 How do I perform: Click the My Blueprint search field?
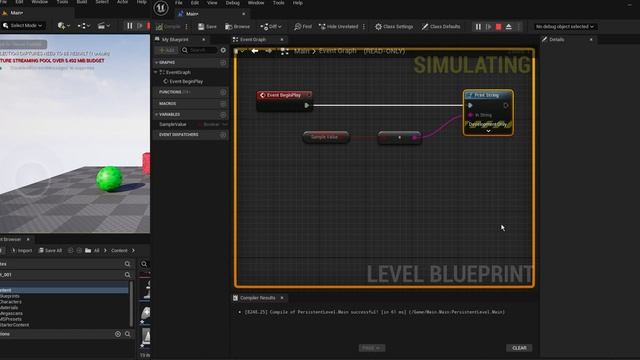pyautogui.click(x=200, y=50)
